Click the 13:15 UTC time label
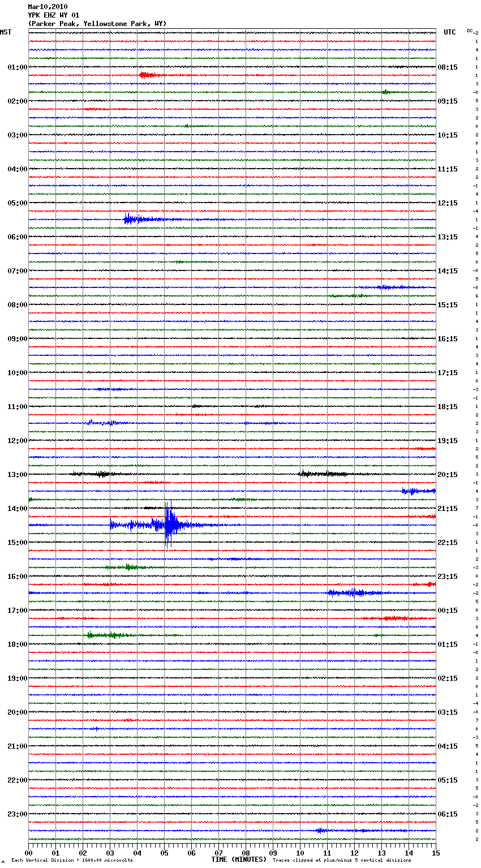 448,237
